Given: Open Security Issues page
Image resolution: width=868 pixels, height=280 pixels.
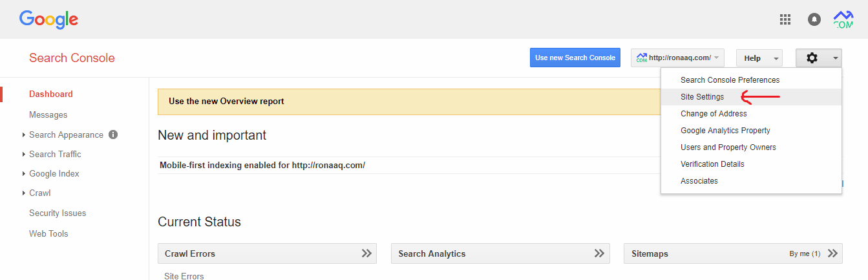Looking at the screenshot, I should 58,213.
